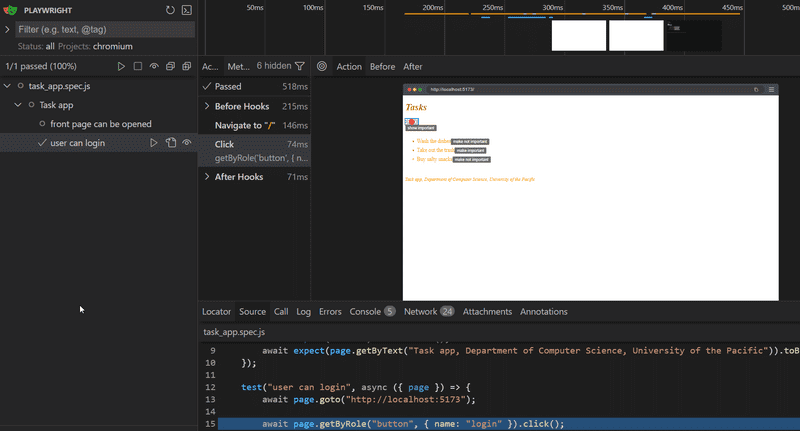Click 'make not important' beside Buy salty snacks

471,160
